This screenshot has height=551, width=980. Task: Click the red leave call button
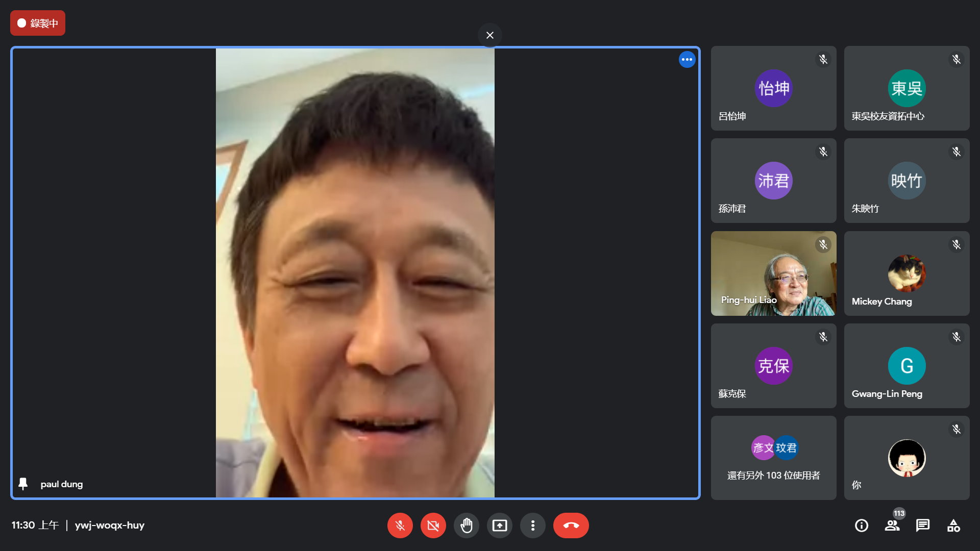pos(571,525)
